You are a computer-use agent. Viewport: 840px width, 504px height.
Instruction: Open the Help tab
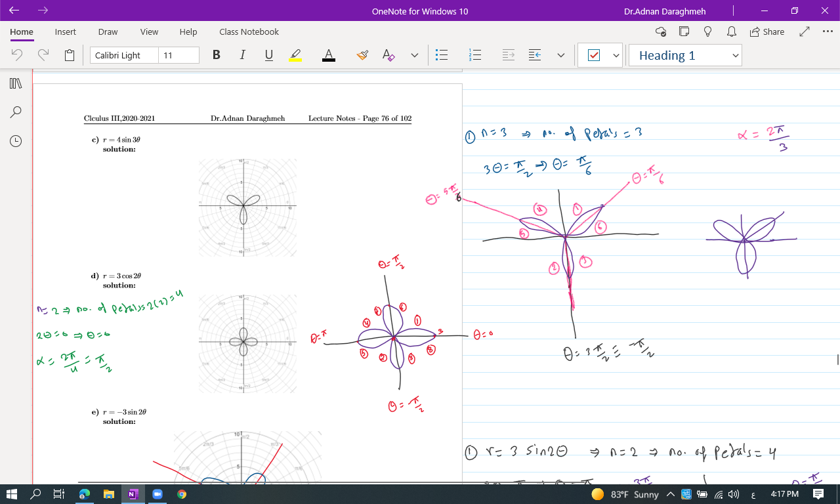(x=188, y=31)
